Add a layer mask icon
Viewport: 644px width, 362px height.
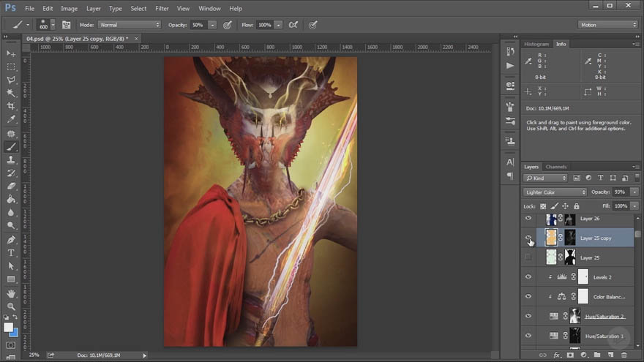pyautogui.click(x=570, y=355)
